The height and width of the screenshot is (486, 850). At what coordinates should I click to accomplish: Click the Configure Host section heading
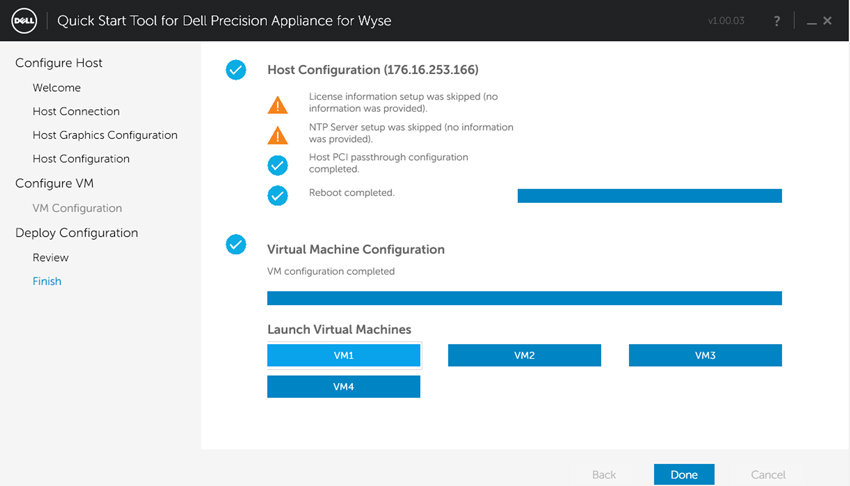pos(59,63)
